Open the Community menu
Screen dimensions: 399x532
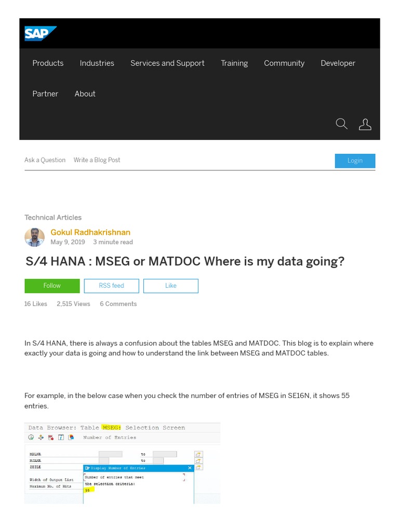coord(284,63)
